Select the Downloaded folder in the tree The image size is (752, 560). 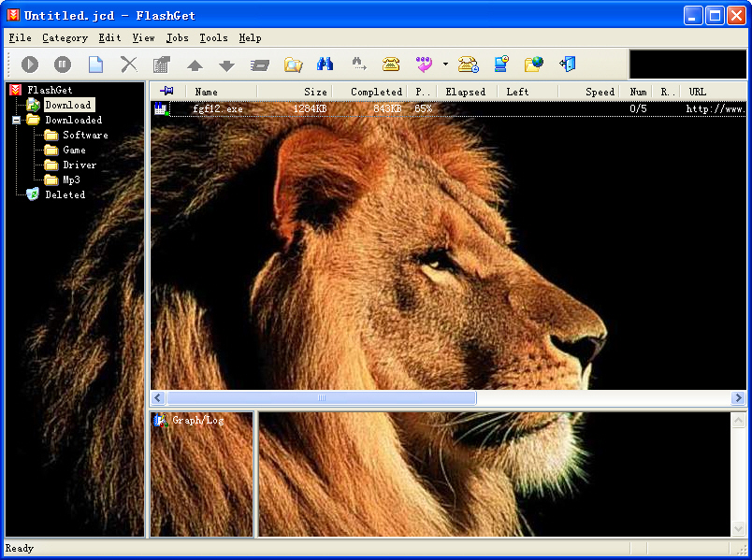click(x=73, y=120)
